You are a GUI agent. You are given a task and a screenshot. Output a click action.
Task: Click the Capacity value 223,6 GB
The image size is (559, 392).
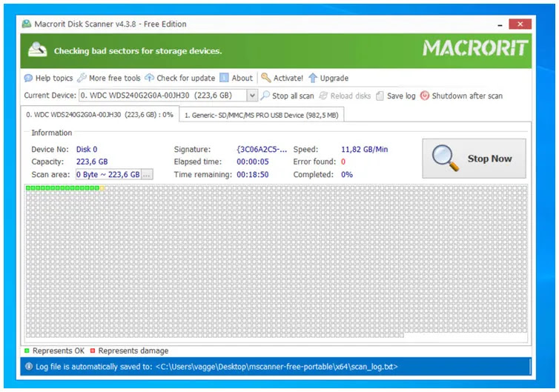pyautogui.click(x=92, y=162)
